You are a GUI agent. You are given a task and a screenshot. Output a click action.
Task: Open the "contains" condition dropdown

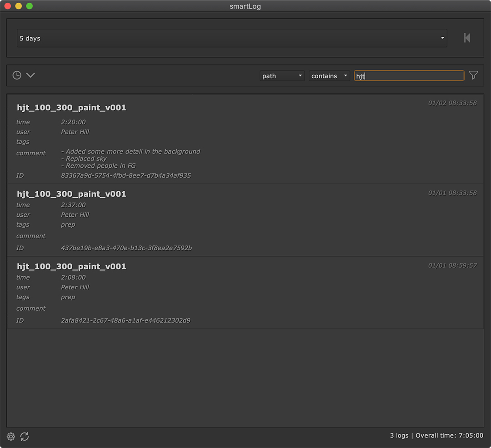[x=329, y=76]
